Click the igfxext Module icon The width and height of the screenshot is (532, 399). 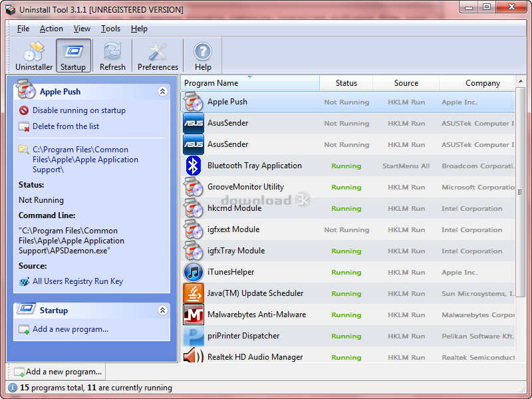(x=194, y=229)
